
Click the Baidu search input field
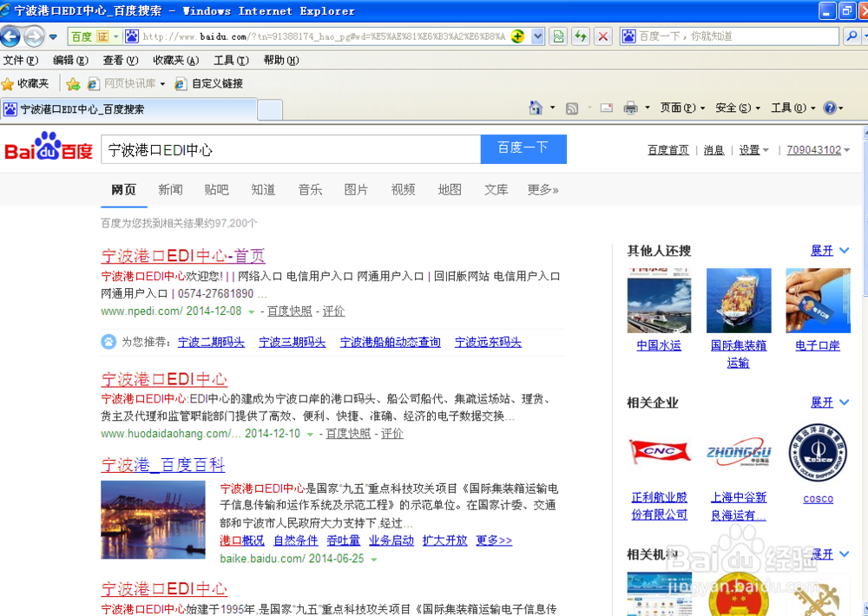291,149
